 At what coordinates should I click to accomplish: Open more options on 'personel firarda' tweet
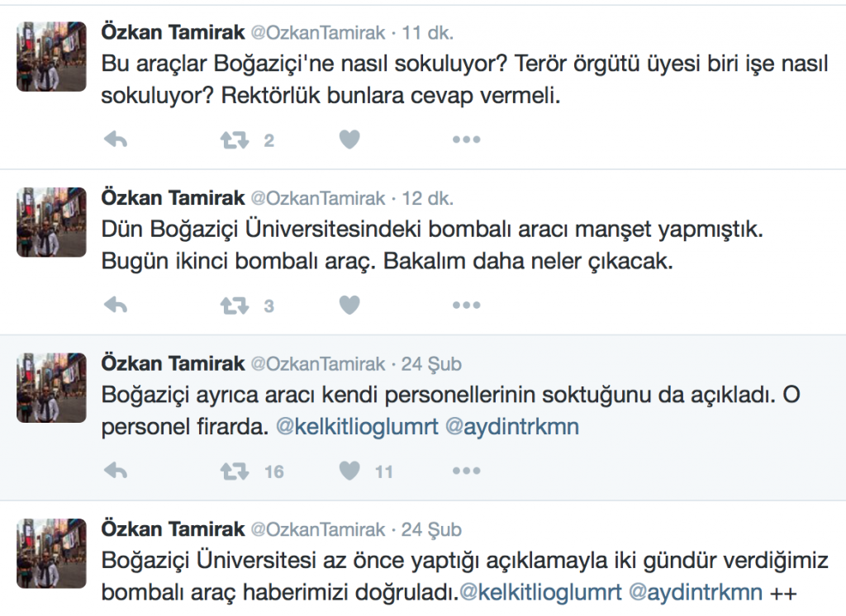point(466,471)
